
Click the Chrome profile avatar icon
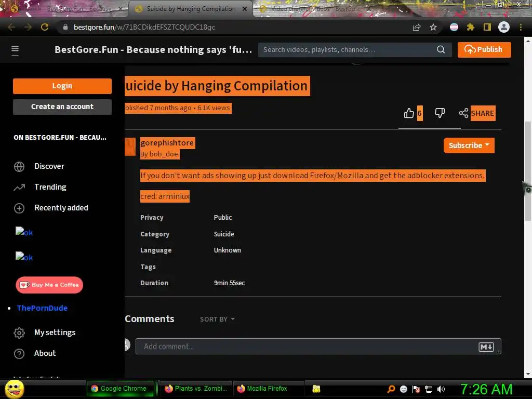point(504,27)
